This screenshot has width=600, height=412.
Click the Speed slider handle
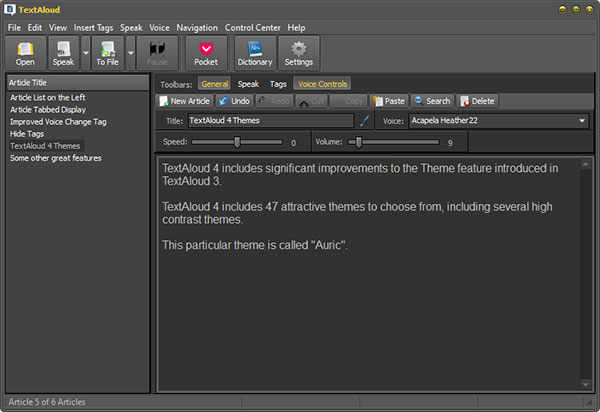[237, 142]
